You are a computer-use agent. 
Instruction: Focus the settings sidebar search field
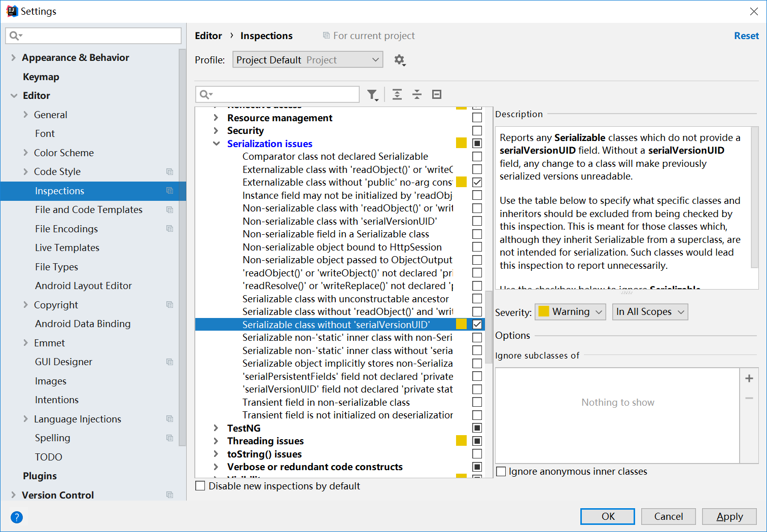coord(93,36)
